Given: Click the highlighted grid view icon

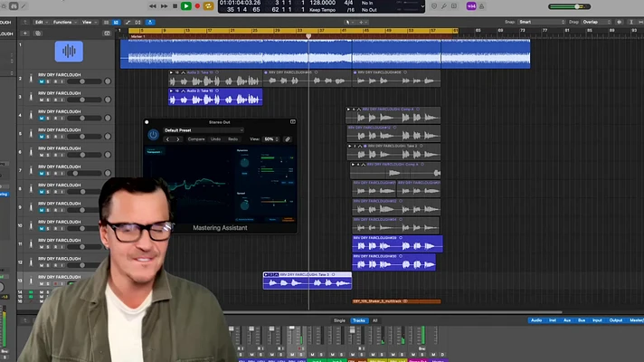Looking at the screenshot, I should [116, 23].
